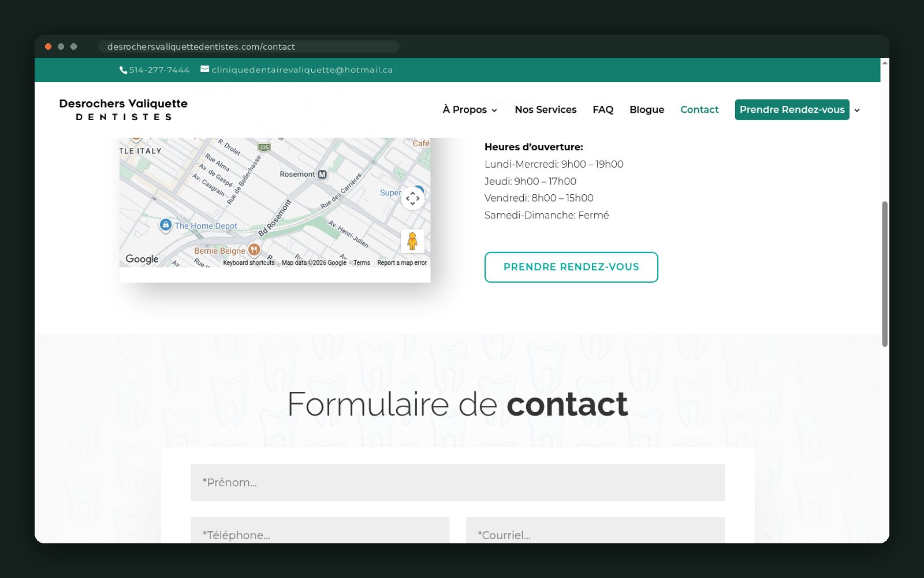924x578 pixels.
Task: Expand the À Propos submenu chevron
Action: tap(494, 110)
